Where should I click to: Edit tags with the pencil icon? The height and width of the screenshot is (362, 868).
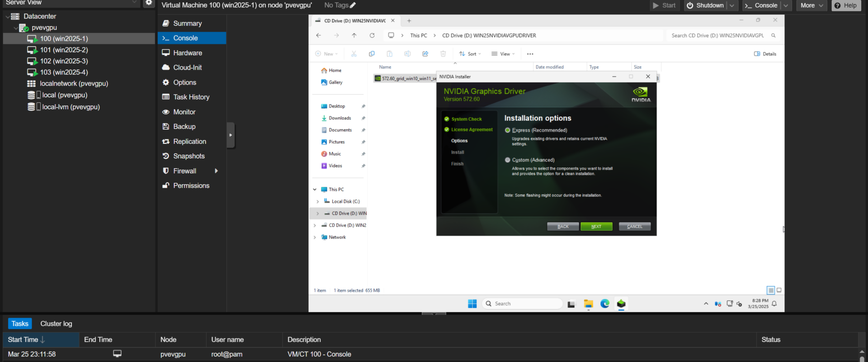click(353, 5)
